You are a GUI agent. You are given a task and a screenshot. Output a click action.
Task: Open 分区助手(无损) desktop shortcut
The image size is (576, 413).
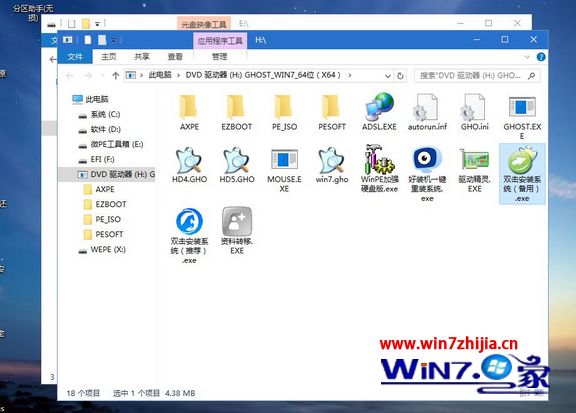coord(33,12)
